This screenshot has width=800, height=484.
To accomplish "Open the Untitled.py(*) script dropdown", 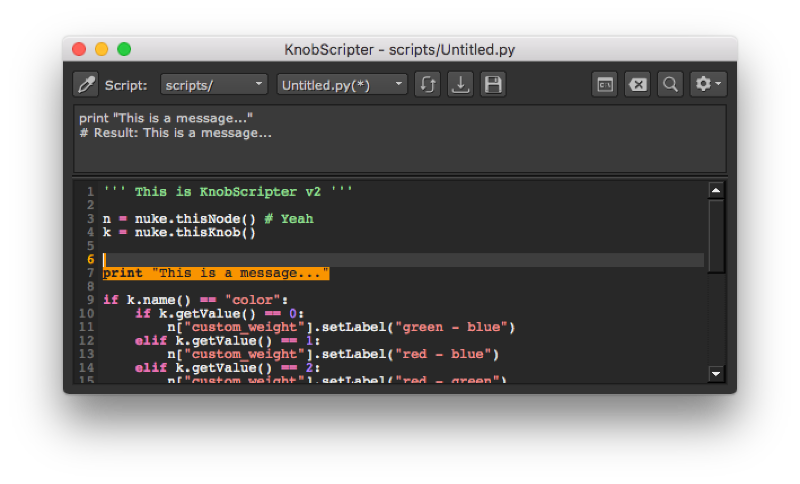I will tap(341, 85).
